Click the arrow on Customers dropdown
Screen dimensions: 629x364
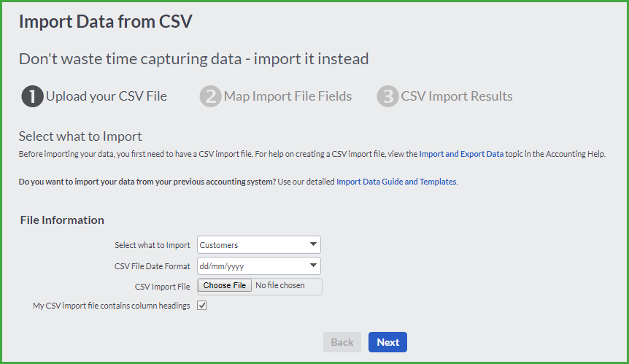point(313,244)
